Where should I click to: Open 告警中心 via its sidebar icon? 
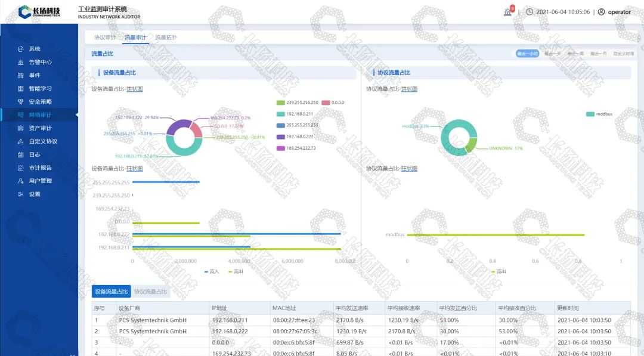pos(21,62)
